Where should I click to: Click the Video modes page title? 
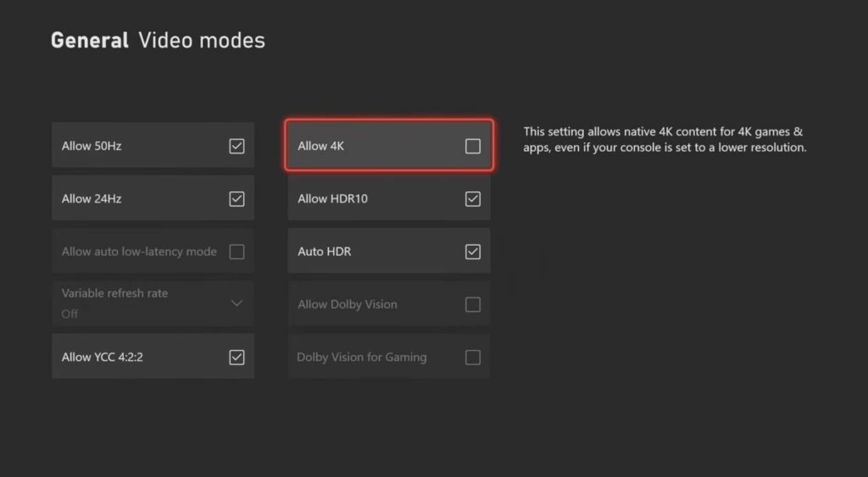pos(202,41)
